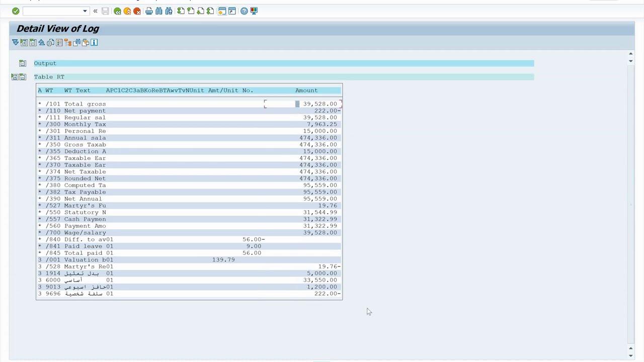The width and height of the screenshot is (644, 362).
Task: Click the Detail View of Log title
Action: 58,29
